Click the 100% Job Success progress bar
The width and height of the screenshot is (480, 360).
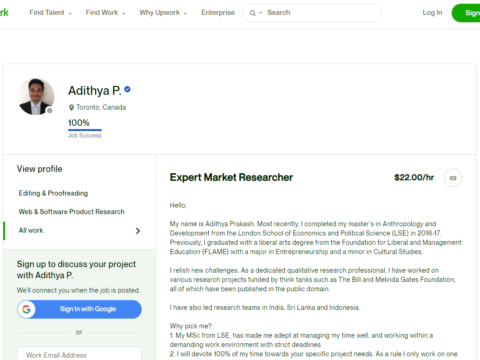(85, 130)
